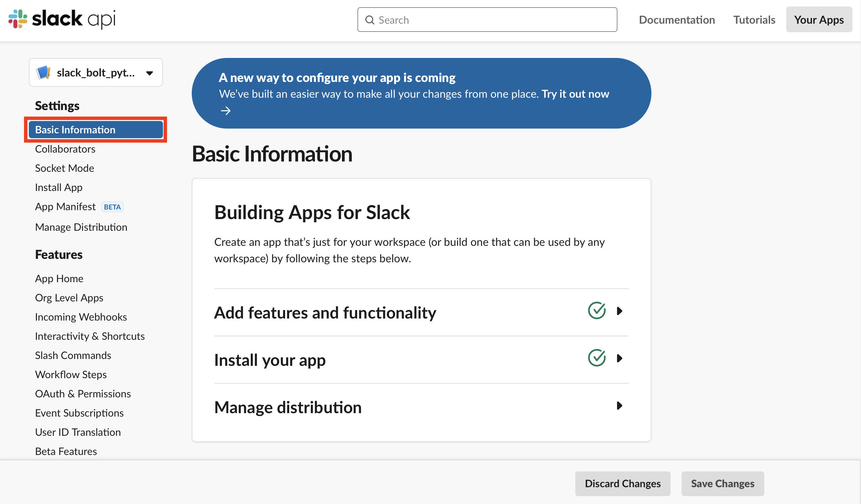Click the Install your app heading

pyautogui.click(x=270, y=360)
